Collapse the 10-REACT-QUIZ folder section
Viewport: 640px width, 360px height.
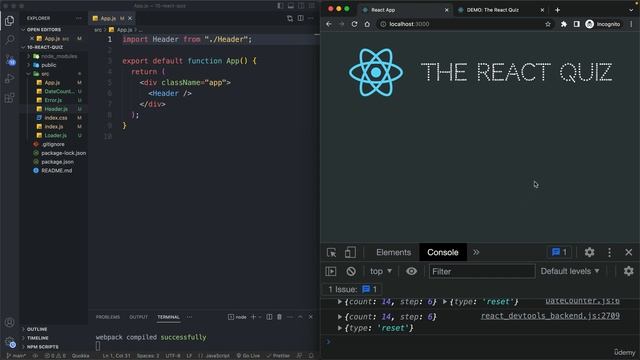pyautogui.click(x=45, y=47)
